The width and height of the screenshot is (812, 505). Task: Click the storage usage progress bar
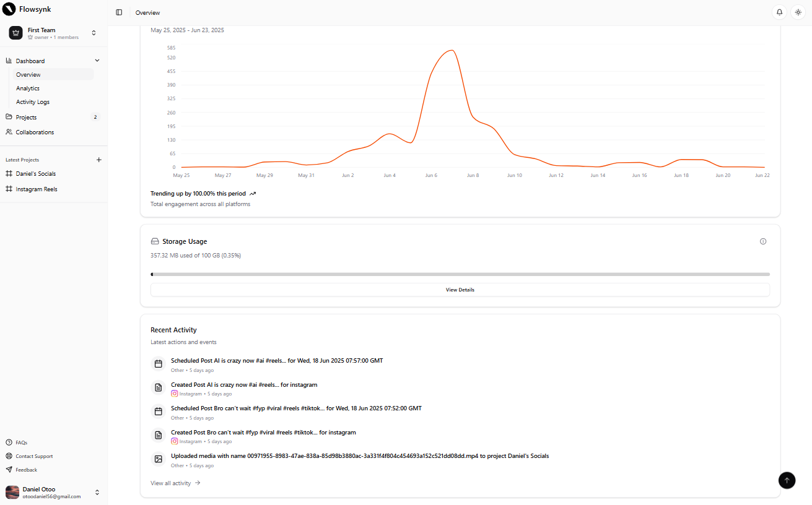460,274
